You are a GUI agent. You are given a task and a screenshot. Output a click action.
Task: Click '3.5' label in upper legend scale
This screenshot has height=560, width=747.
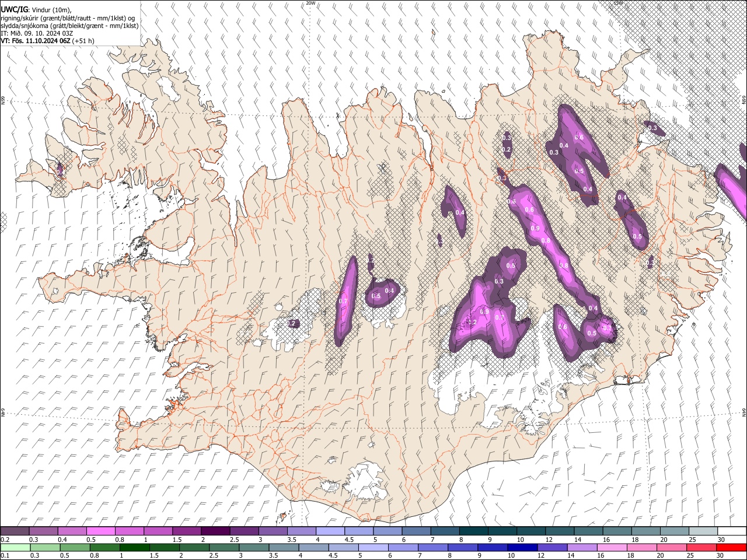[x=292, y=540]
